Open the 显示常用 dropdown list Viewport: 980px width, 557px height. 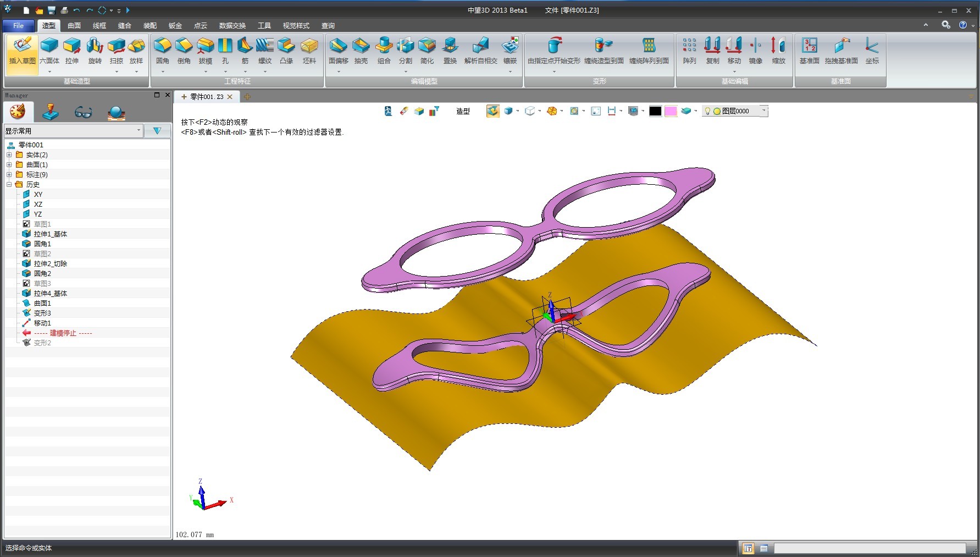tap(139, 131)
